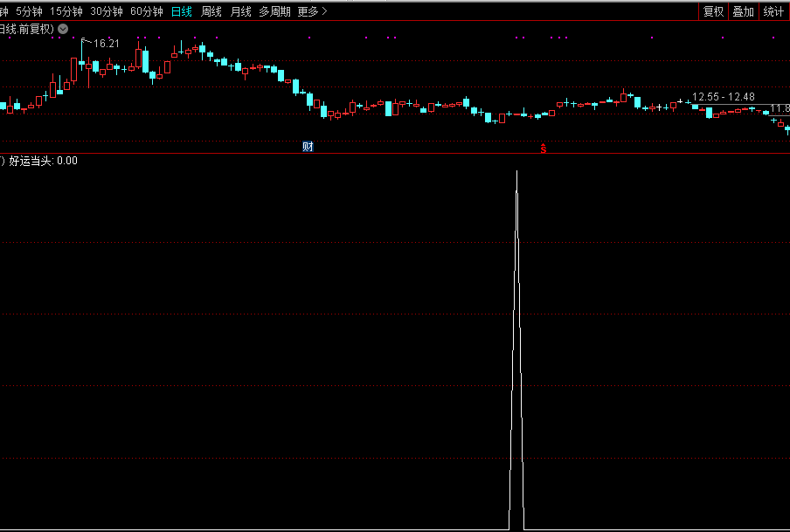Switch to 周线 weekly chart
Image resolution: width=790 pixels, height=532 pixels.
pos(211,11)
